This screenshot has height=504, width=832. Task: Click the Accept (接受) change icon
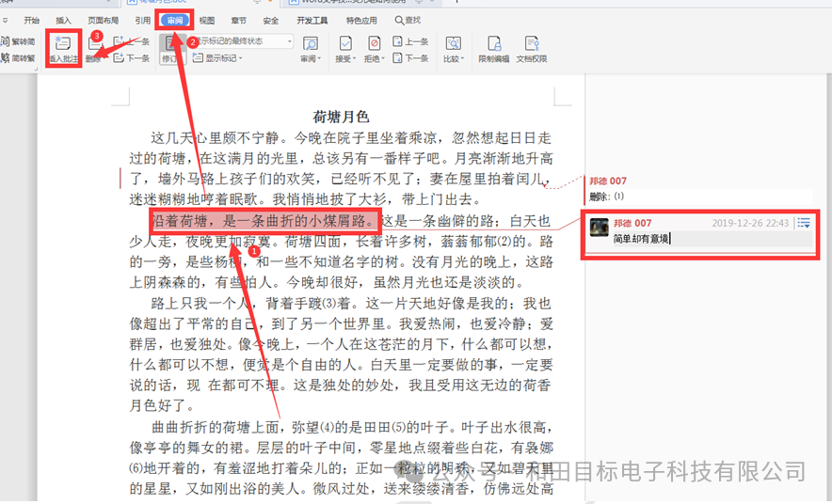point(345,43)
